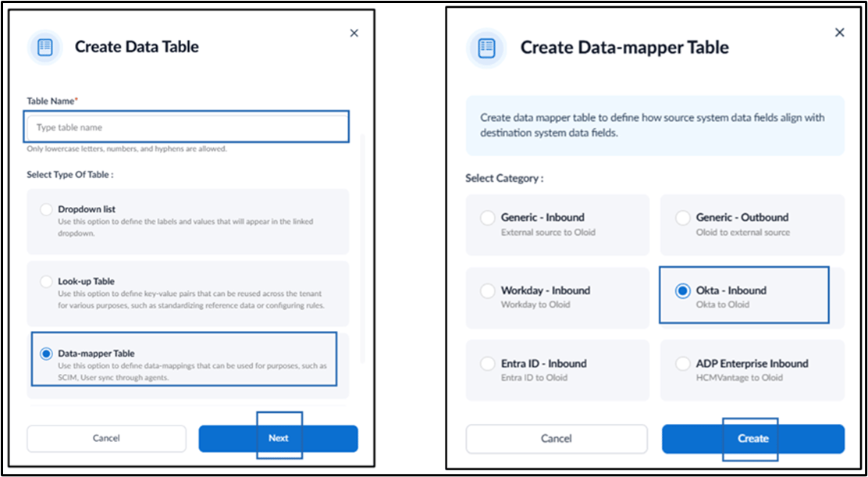Image resolution: width=868 pixels, height=477 pixels.
Task: Pick the Okta - Inbound radio option
Action: 682,291
